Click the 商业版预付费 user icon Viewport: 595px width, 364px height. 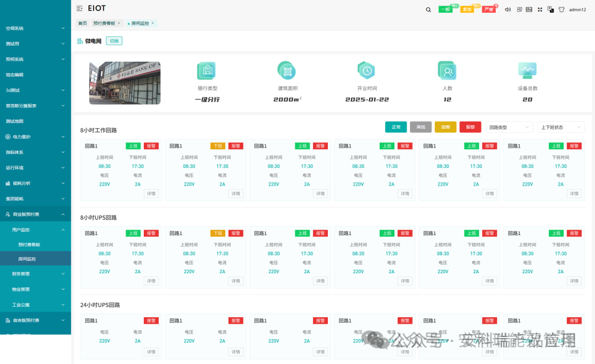click(8, 214)
